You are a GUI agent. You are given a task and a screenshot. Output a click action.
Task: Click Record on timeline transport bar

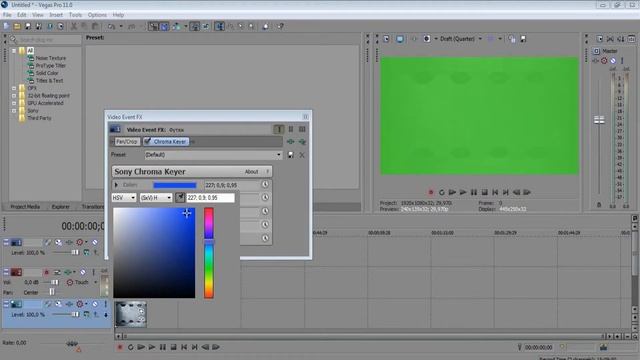click(120, 347)
